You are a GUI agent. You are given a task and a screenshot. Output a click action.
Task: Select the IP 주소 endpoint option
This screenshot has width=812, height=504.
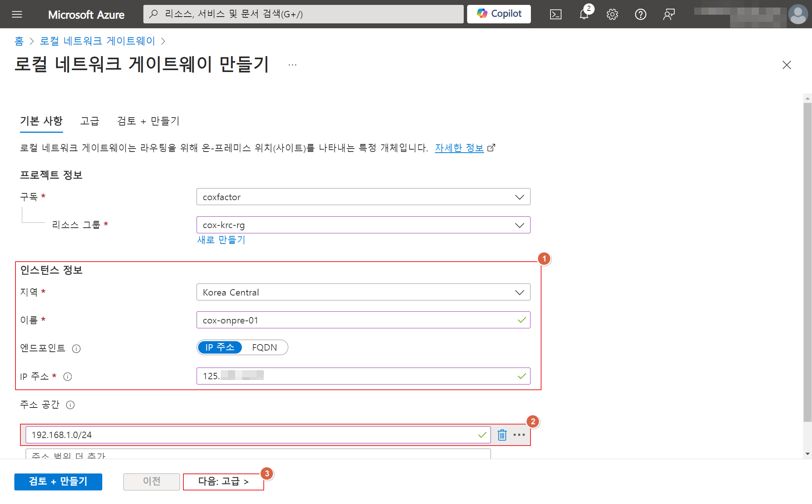[220, 347]
